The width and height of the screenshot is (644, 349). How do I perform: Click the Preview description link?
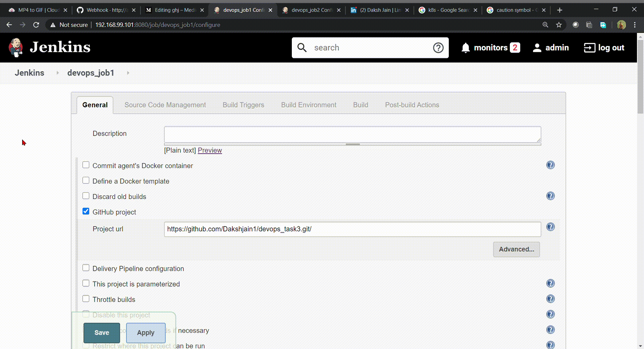tap(210, 150)
